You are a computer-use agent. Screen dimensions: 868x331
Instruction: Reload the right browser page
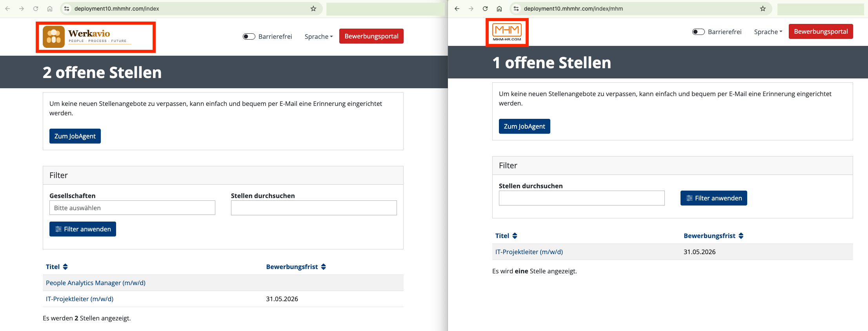[485, 9]
